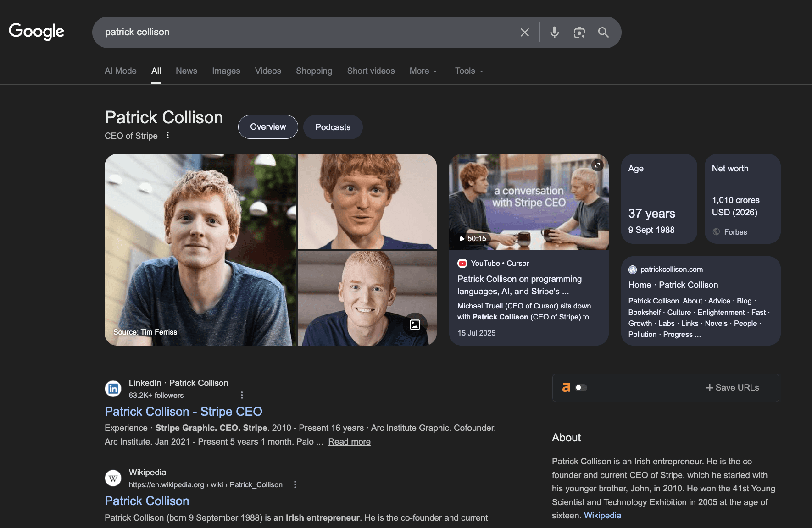Click the Wikipedia URL breadcrumb text
Image resolution: width=812 pixels, height=528 pixels.
click(206, 485)
